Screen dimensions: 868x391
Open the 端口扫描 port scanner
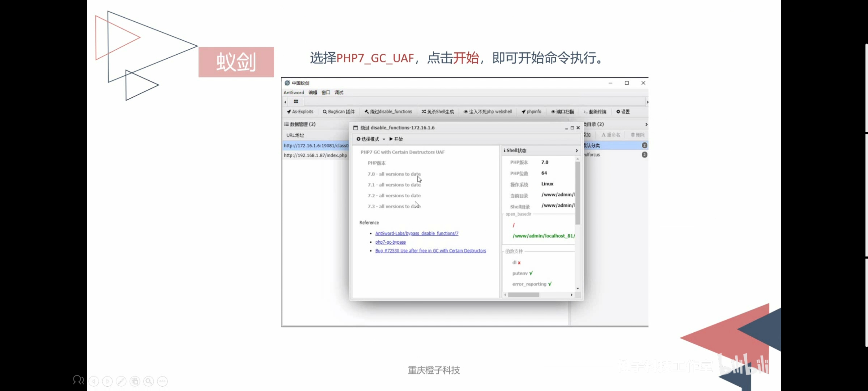(x=562, y=111)
